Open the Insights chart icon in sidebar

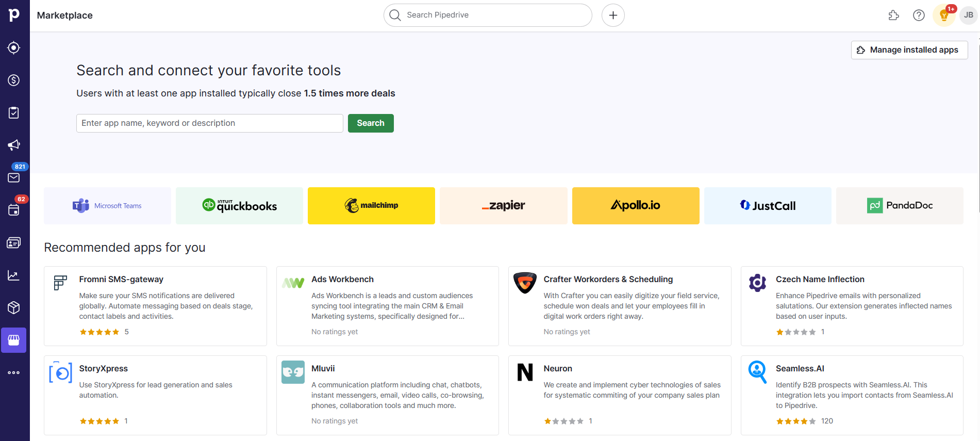[x=14, y=275]
